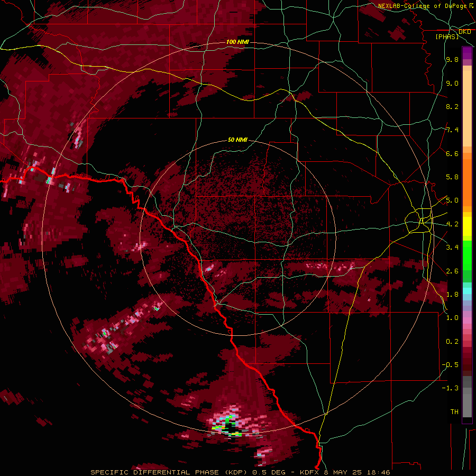Click the -0.5 value on color scale
Viewport: 476px width, 476px height.
pos(450,365)
